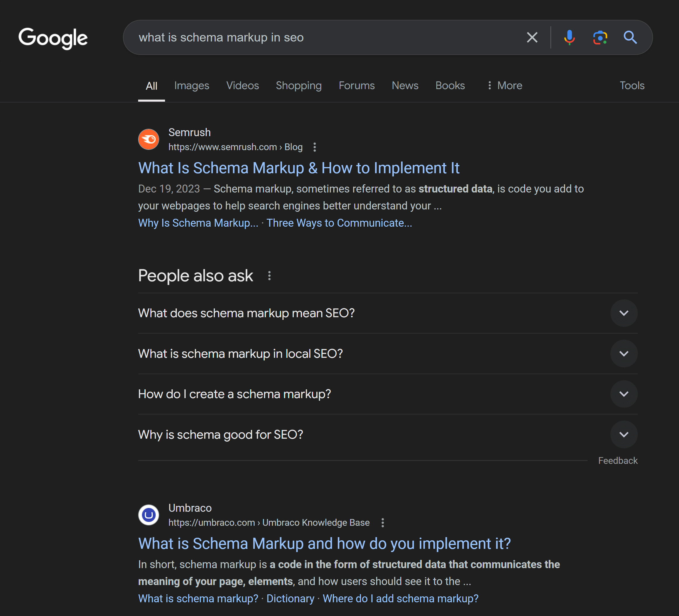The width and height of the screenshot is (679, 616).
Task: Expand the 'What is schema markup in local SEO?' question
Action: (624, 353)
